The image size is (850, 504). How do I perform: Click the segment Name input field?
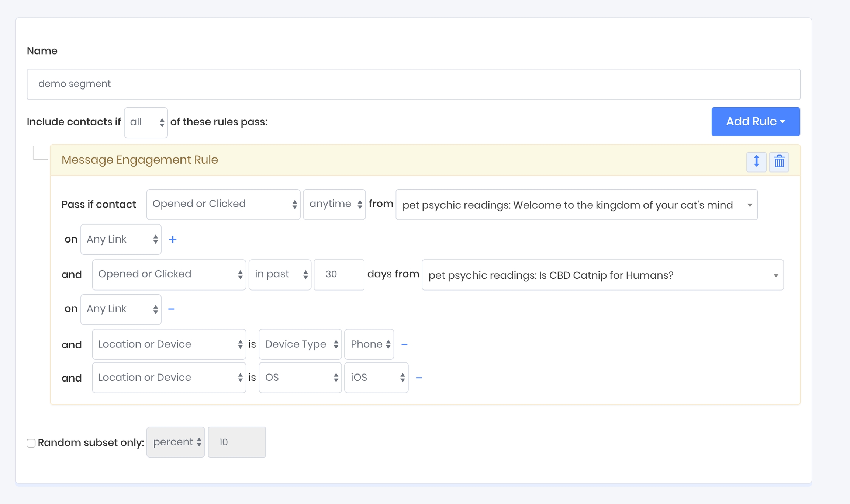coord(413,84)
